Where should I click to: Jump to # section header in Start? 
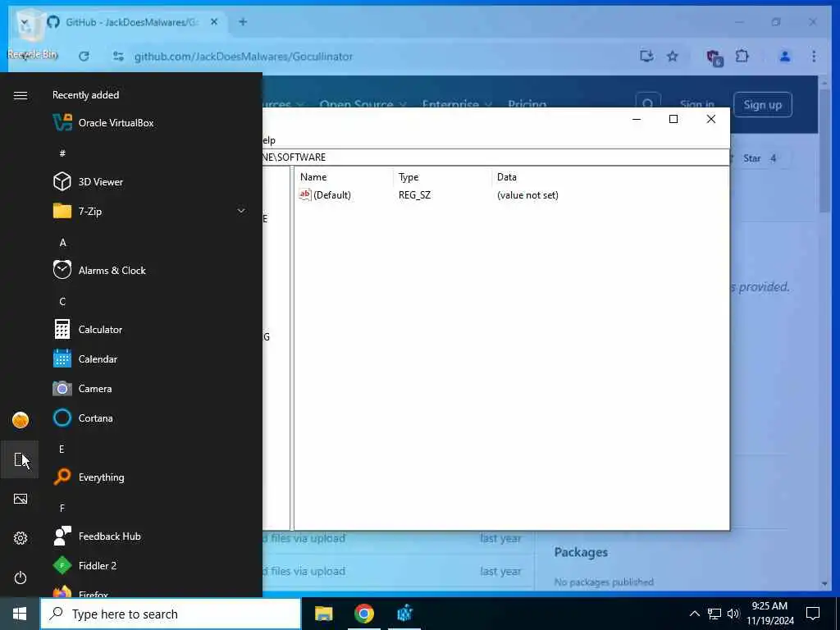tap(62, 153)
